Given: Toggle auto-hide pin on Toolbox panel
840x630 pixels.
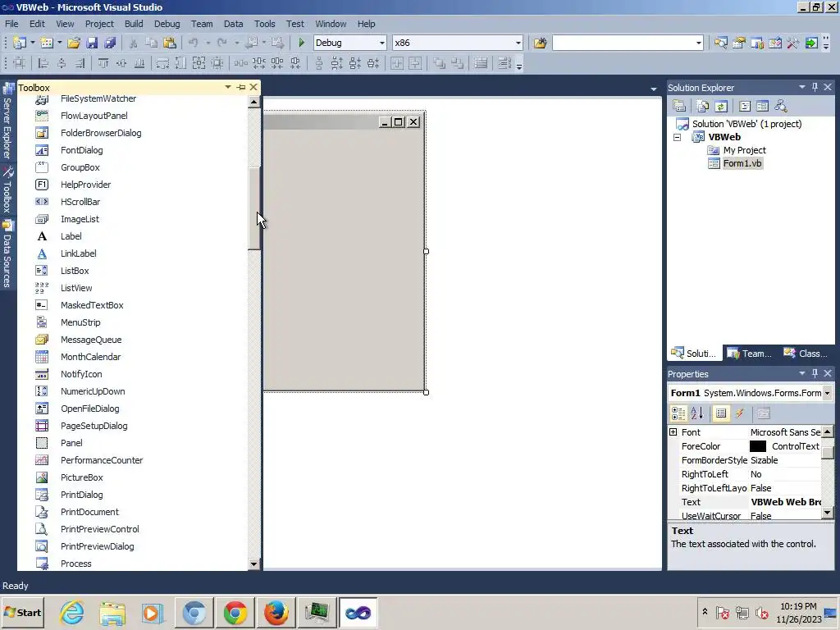Looking at the screenshot, I should pyautogui.click(x=241, y=87).
